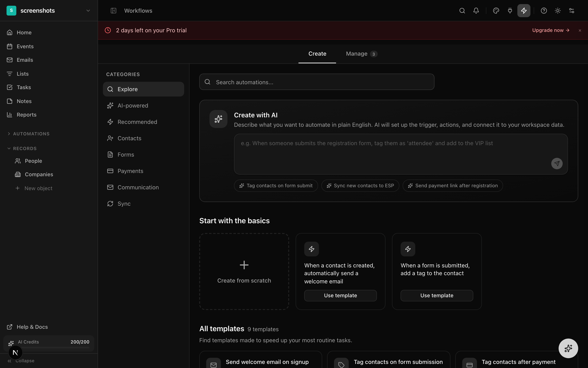Add a New object

pyautogui.click(x=34, y=188)
